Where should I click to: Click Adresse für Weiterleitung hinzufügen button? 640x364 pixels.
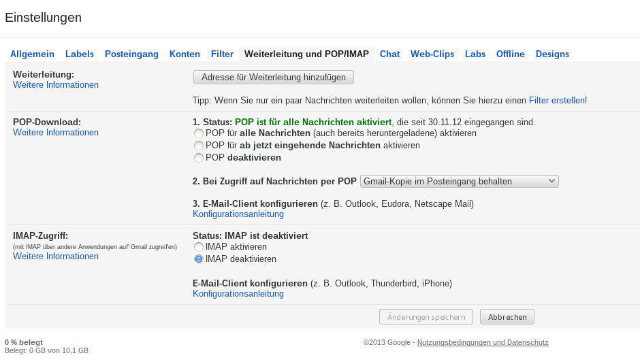click(274, 78)
